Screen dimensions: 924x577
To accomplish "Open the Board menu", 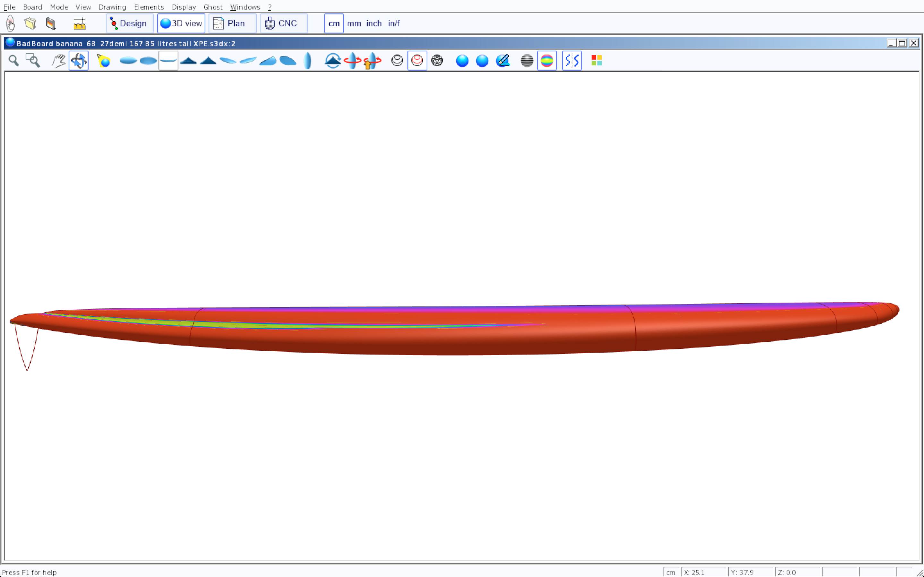I will [32, 7].
